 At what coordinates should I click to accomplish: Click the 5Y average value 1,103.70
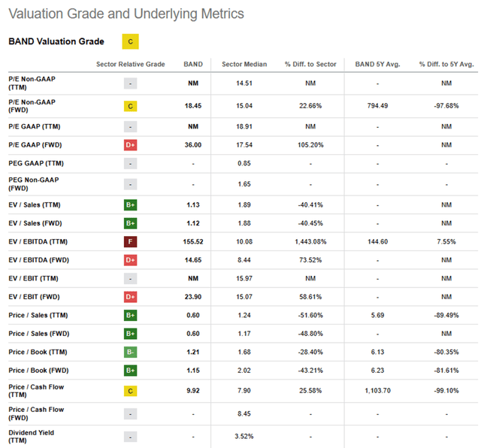(377, 391)
